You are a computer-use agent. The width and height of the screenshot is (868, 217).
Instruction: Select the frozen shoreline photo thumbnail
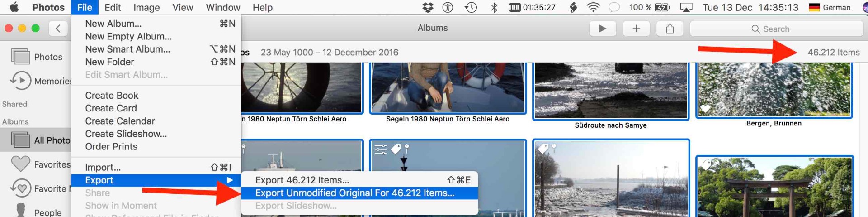[611, 178]
